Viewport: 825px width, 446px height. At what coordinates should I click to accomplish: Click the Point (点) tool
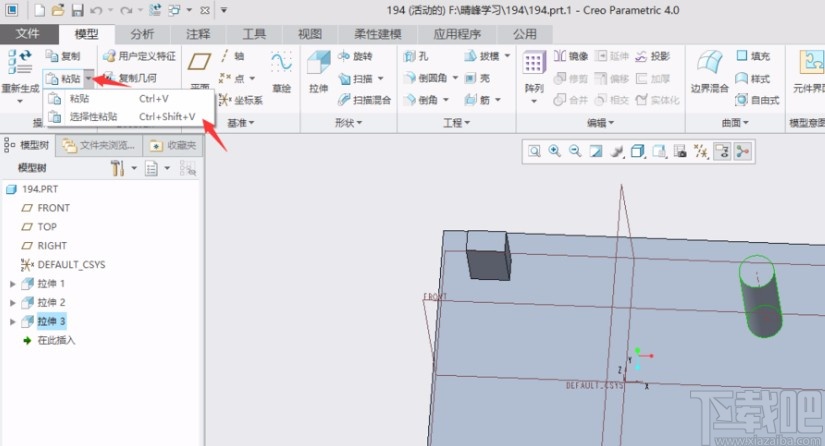[231, 78]
